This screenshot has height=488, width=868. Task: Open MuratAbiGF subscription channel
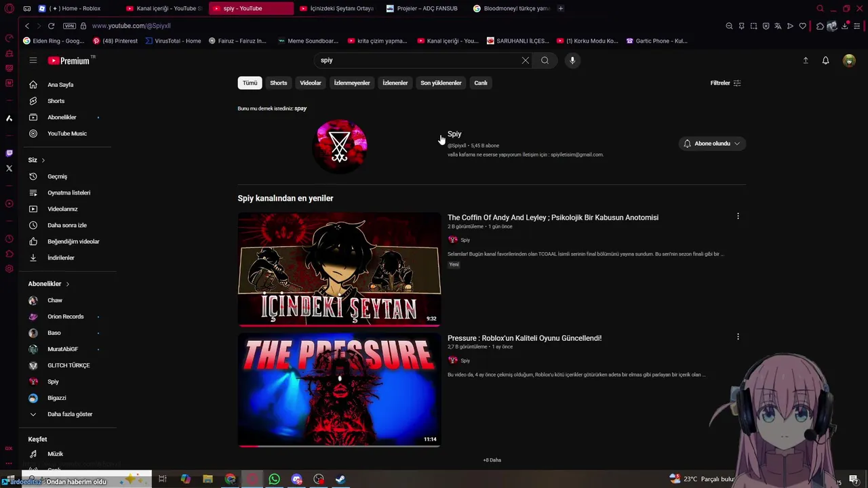(x=64, y=349)
